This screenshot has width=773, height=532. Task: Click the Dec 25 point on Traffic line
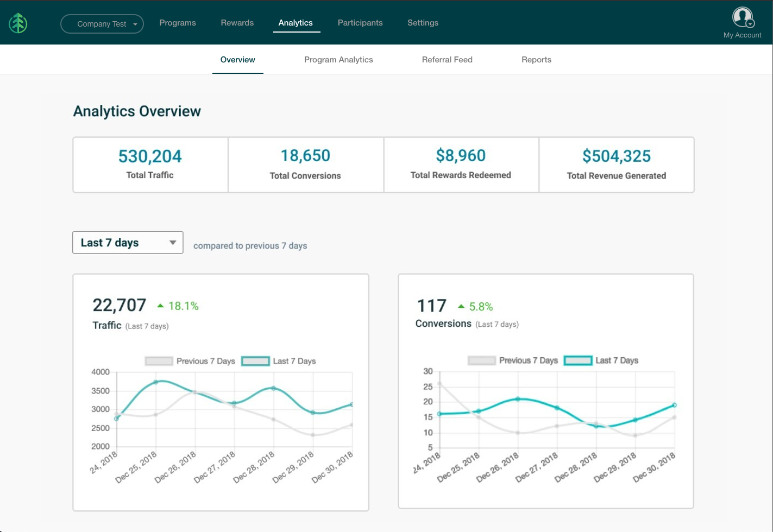[x=156, y=382]
